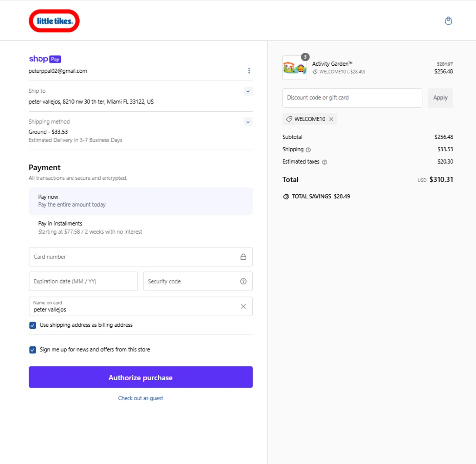This screenshot has width=476, height=464.
Task: Click the email peterppal02@gmail.com
Action: pos(58,71)
